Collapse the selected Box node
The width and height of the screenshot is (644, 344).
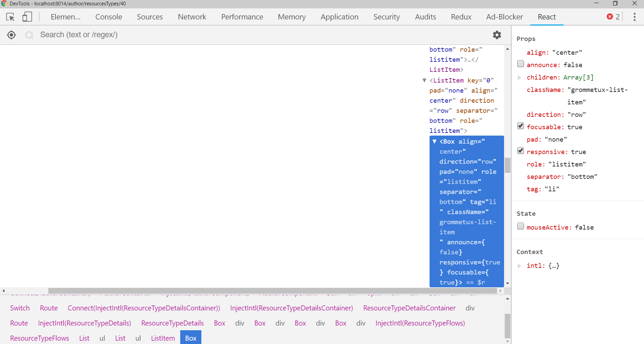click(x=435, y=142)
